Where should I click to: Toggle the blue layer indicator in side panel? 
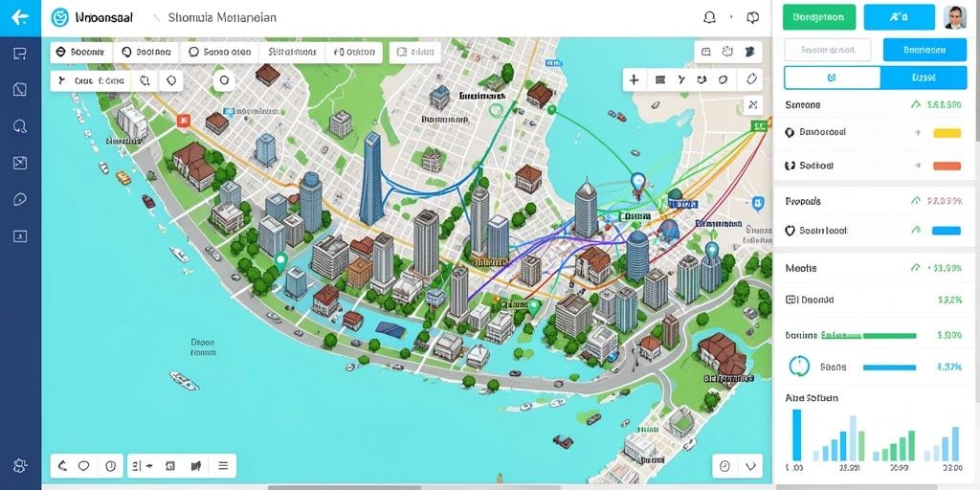[947, 231]
